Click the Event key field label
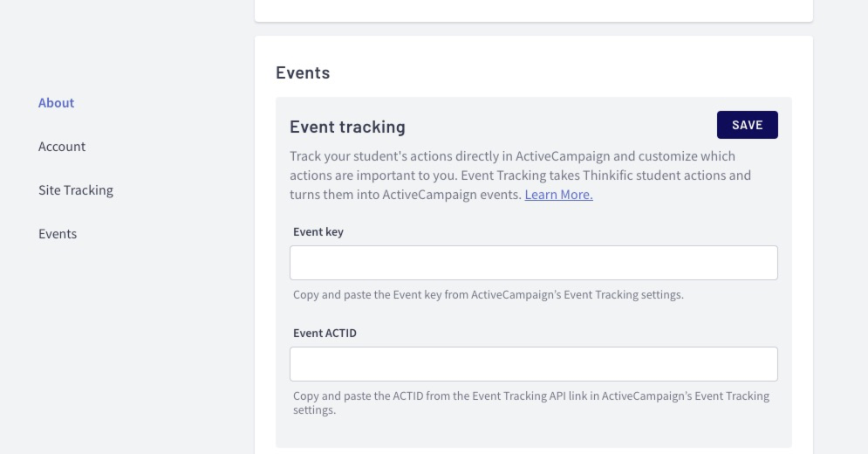This screenshot has width=868, height=454. (x=318, y=231)
